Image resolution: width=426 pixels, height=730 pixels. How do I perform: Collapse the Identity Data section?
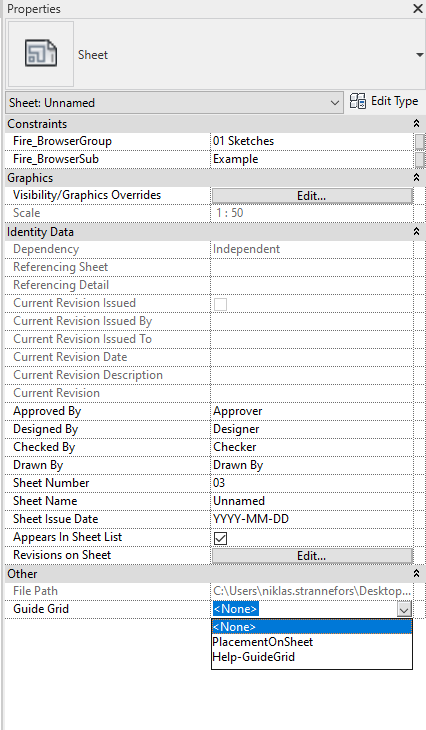point(416,231)
